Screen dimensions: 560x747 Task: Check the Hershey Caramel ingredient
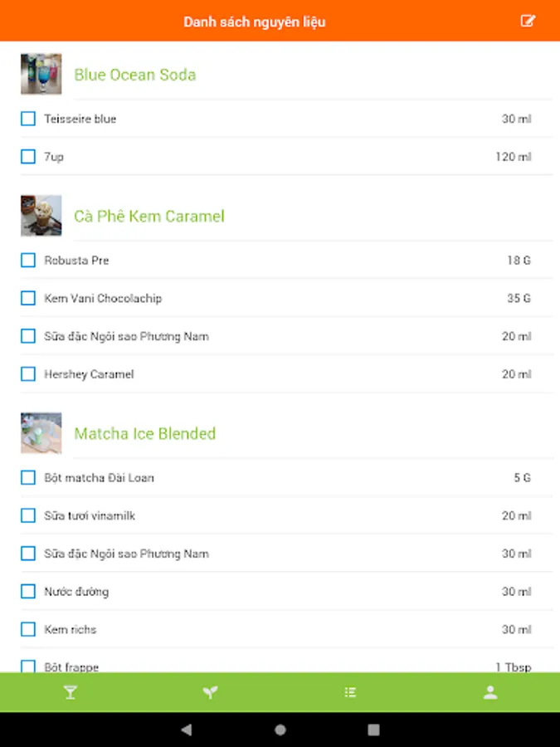28,374
